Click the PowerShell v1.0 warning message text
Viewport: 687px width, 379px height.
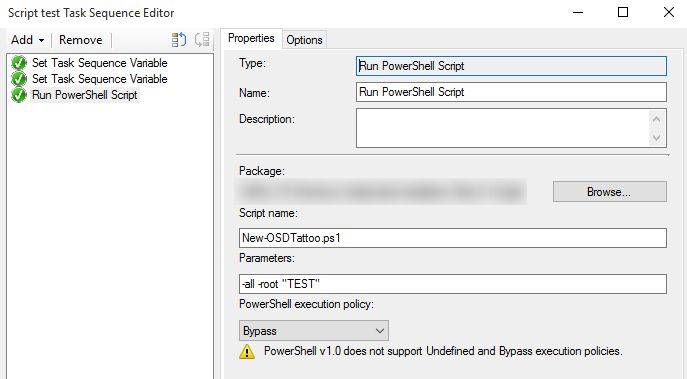tap(443, 351)
